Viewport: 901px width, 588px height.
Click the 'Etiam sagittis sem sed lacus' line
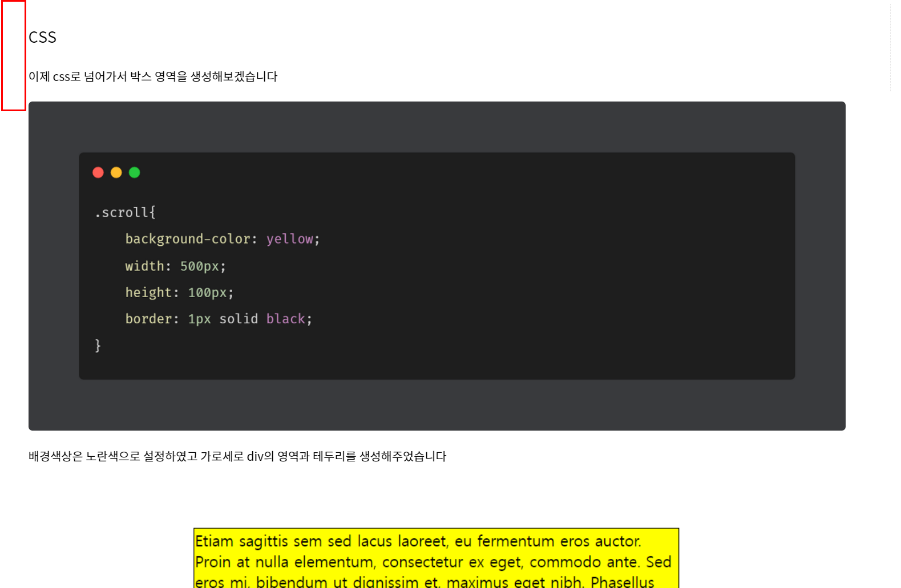418,541
